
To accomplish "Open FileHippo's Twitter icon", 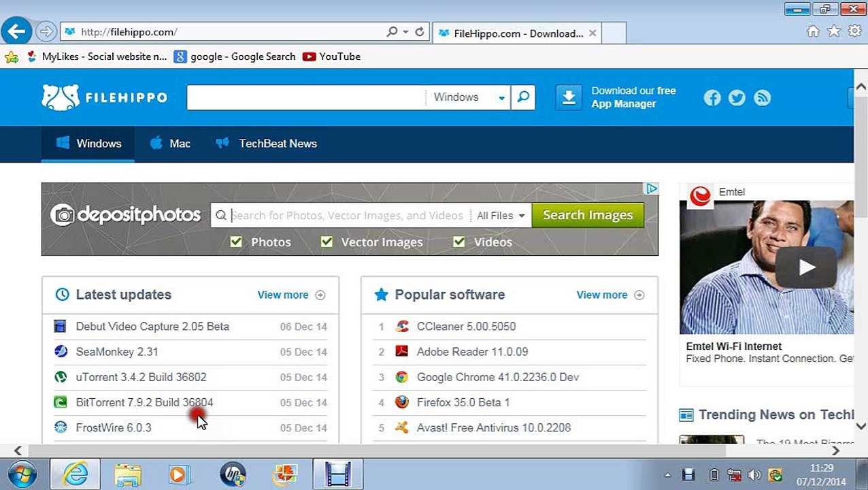I will coord(737,98).
